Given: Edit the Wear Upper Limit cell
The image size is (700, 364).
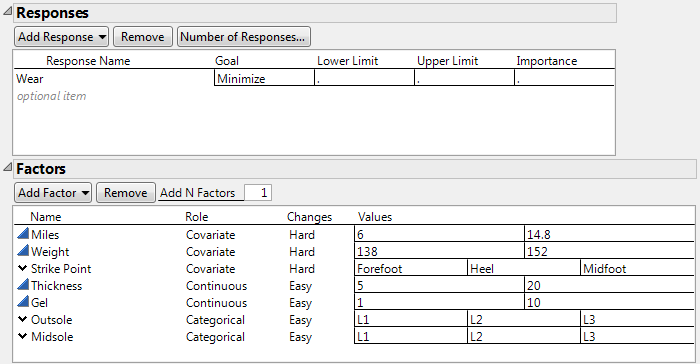Looking at the screenshot, I should [x=464, y=79].
